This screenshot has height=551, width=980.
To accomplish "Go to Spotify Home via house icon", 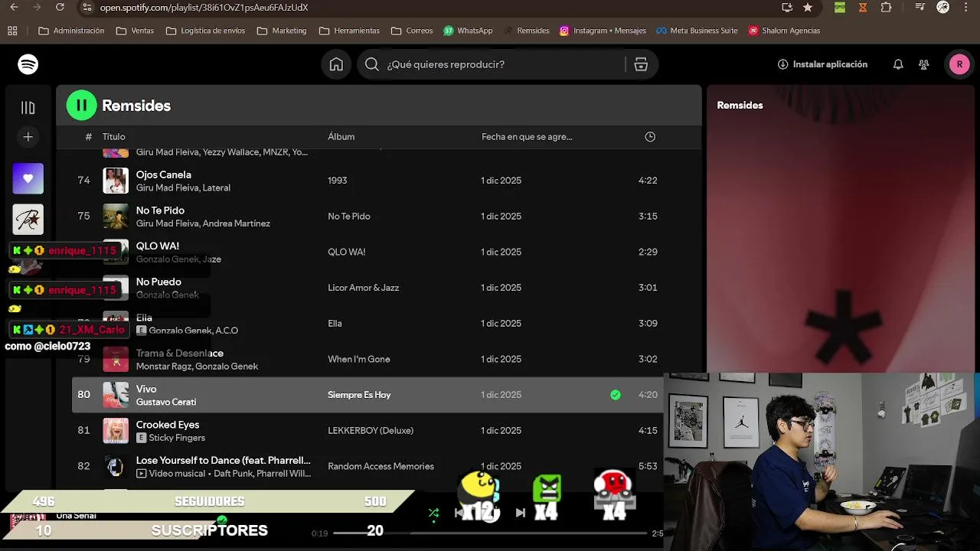I will click(336, 64).
